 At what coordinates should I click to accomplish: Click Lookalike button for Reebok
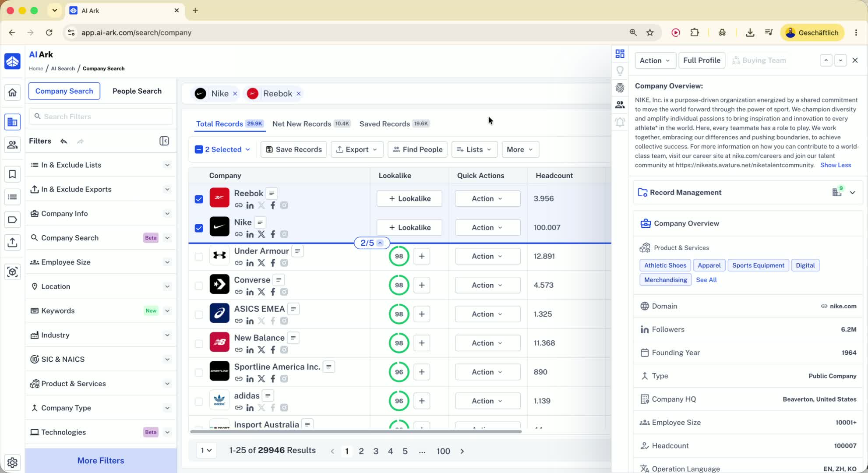[x=409, y=198]
